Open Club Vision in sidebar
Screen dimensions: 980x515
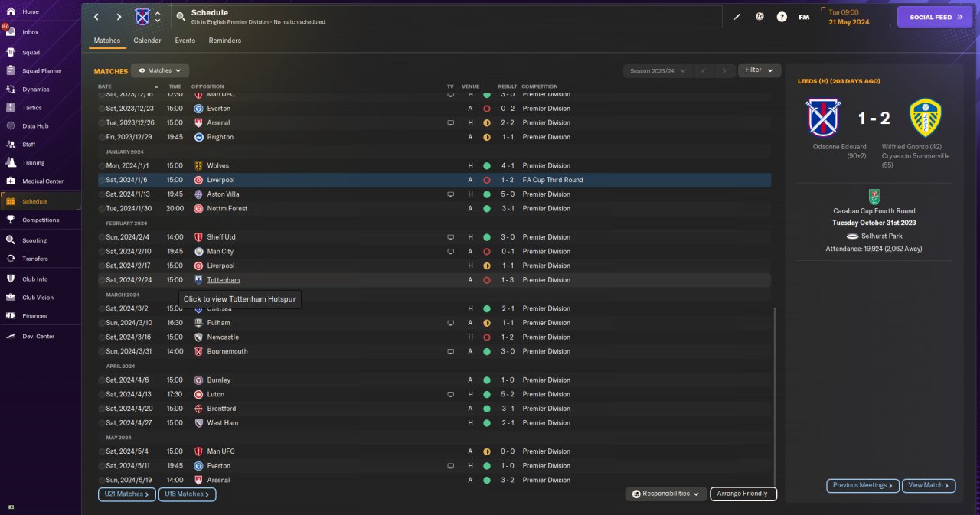pos(38,298)
